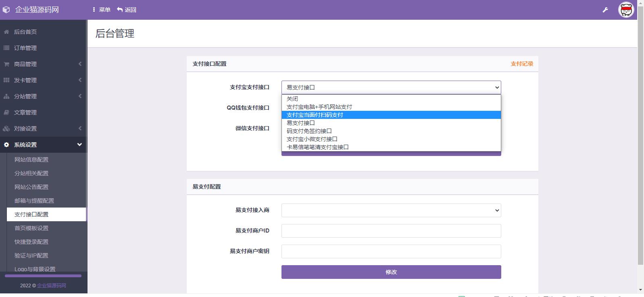
Task: Click the 易支付商户ID input field
Action: 391,231
